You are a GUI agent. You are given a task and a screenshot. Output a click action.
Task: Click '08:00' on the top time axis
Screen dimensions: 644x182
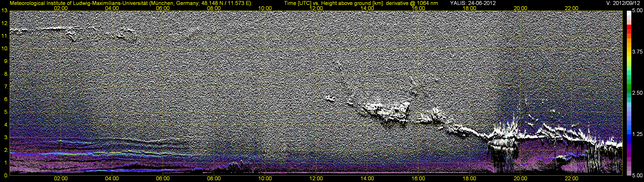click(214, 8)
